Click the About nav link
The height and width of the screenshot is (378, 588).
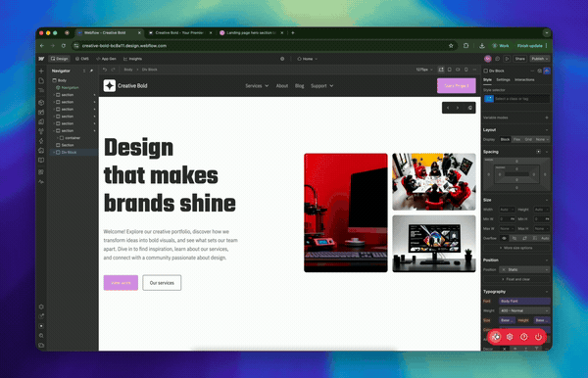[x=282, y=86]
